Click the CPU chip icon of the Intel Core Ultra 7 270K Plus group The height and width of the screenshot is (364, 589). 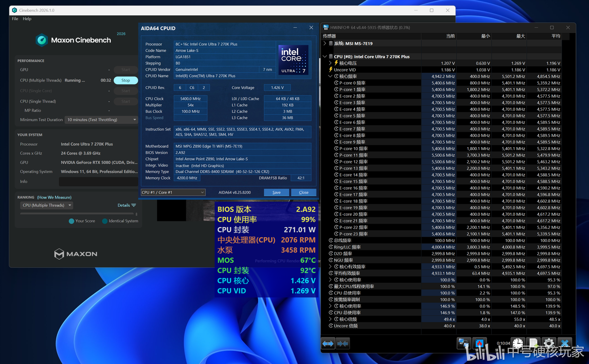point(331,57)
